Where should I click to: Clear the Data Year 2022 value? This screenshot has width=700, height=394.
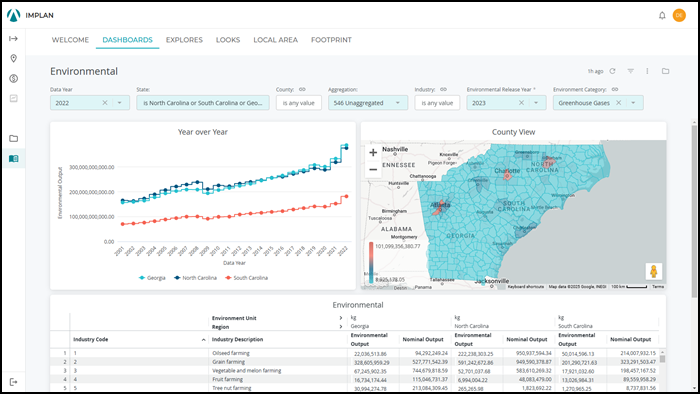point(104,103)
